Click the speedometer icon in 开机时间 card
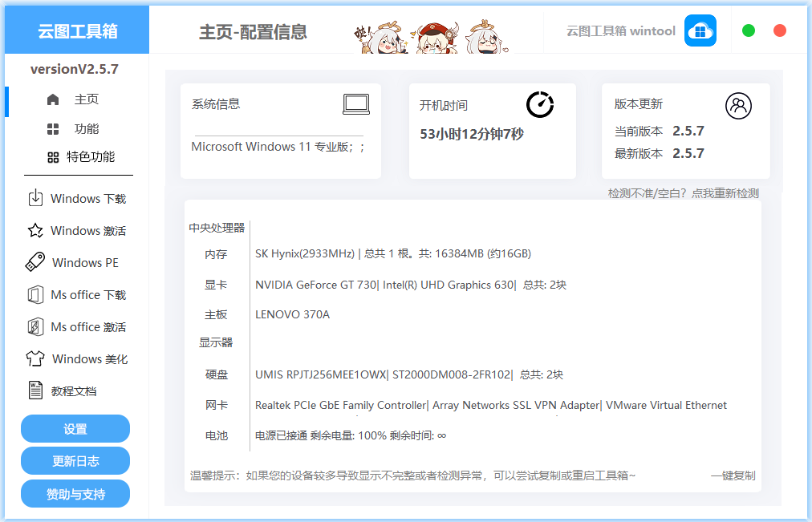The width and height of the screenshot is (812, 522). tap(540, 104)
